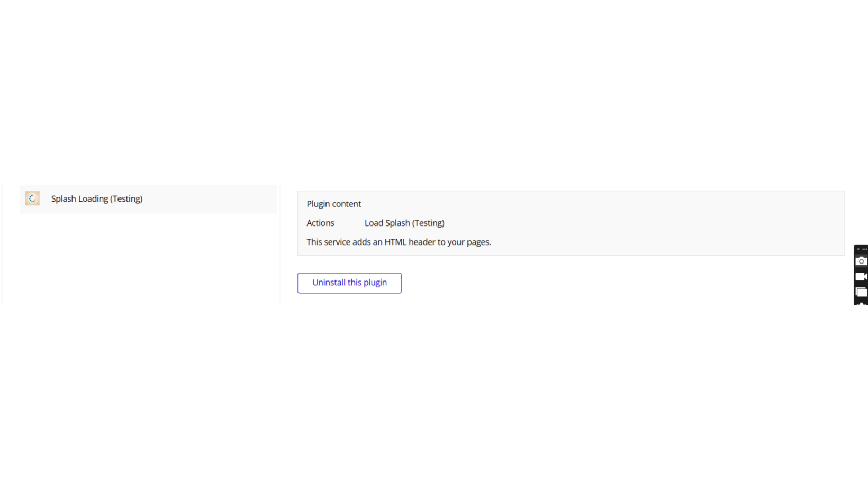The width and height of the screenshot is (868, 489).
Task: Click the overlapping windows capture icon
Action: (861, 292)
